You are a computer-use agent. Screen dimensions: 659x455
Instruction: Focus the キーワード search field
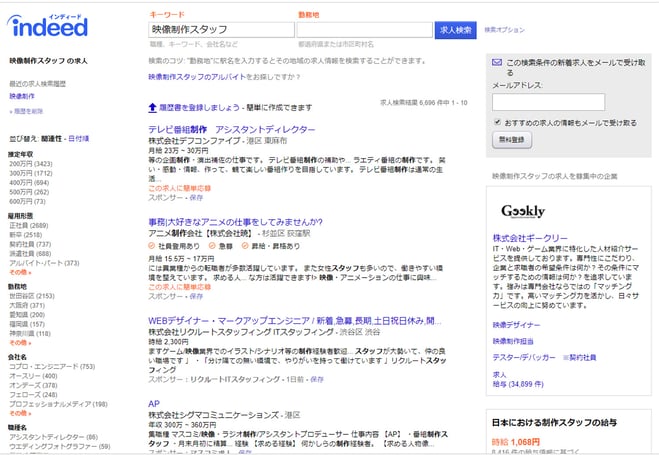(x=221, y=30)
